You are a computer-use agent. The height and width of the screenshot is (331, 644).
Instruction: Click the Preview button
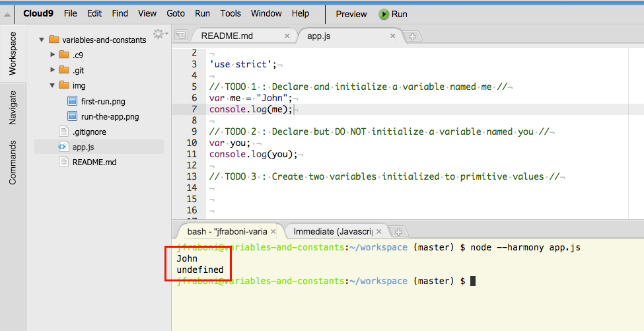[351, 15]
